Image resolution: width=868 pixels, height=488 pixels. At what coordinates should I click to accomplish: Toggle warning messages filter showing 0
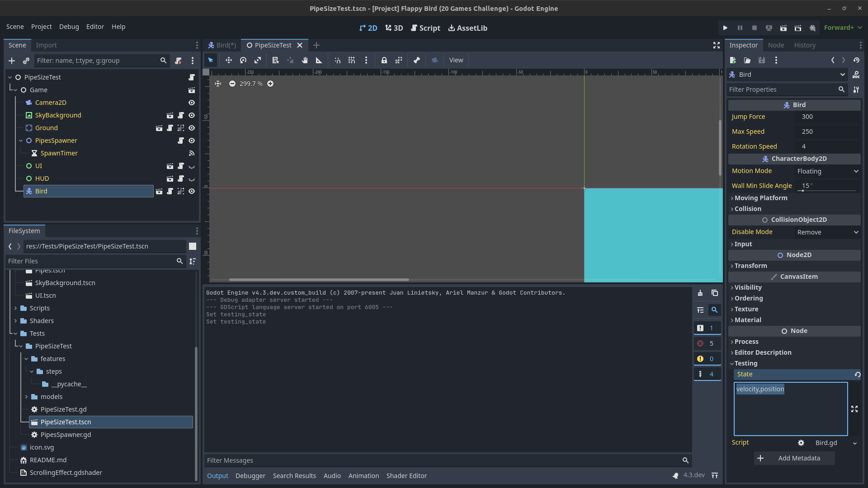pos(707,359)
